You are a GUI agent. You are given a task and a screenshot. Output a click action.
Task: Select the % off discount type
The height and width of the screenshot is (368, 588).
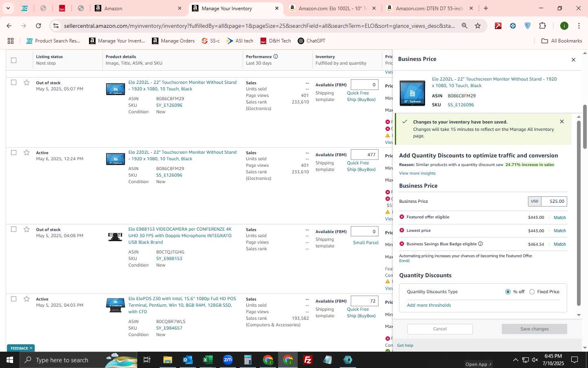tap(508, 292)
